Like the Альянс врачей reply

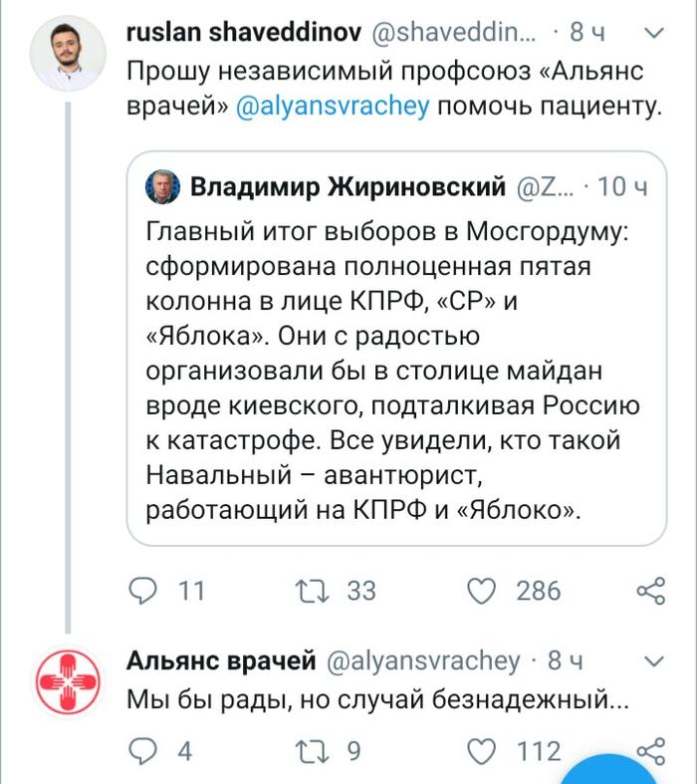tap(483, 750)
